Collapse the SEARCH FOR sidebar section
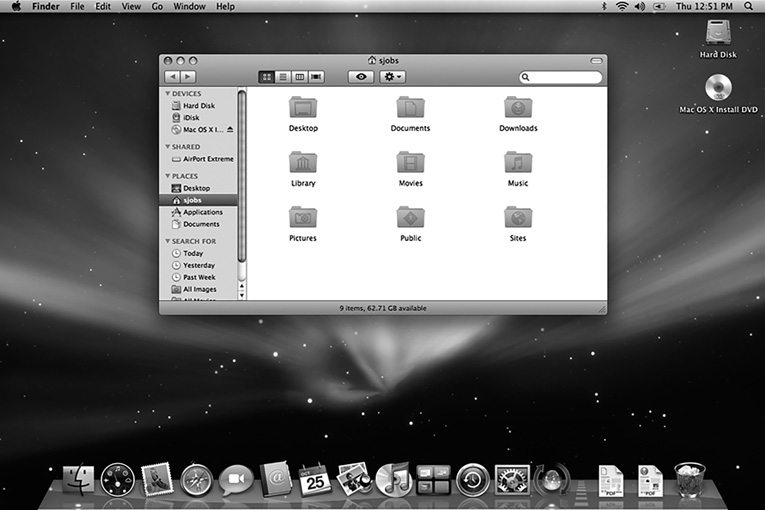This screenshot has height=510, width=765. [x=168, y=241]
